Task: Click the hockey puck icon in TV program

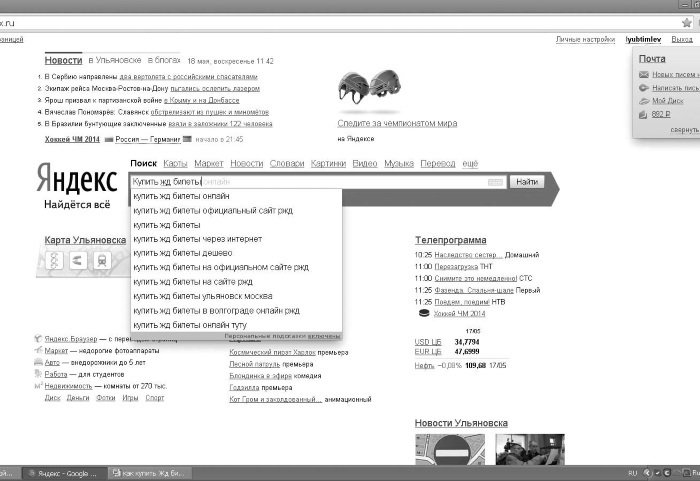Action: 424,313
